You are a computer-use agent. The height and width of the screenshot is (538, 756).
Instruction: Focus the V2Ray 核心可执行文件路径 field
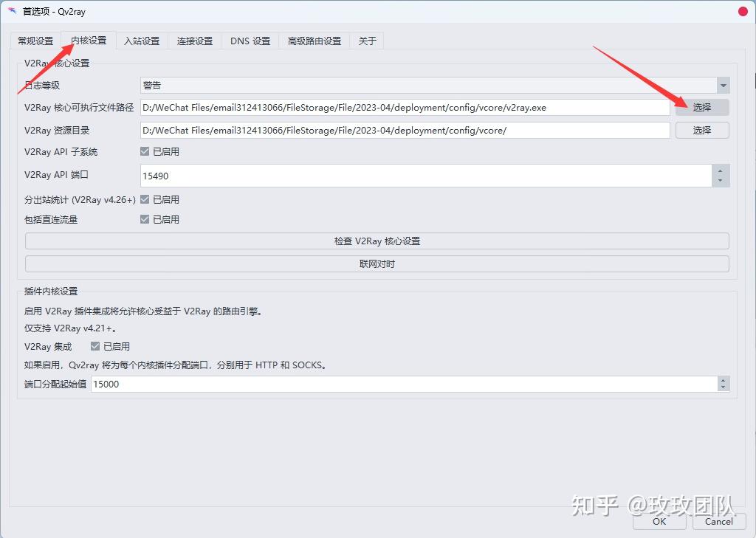[405, 108]
